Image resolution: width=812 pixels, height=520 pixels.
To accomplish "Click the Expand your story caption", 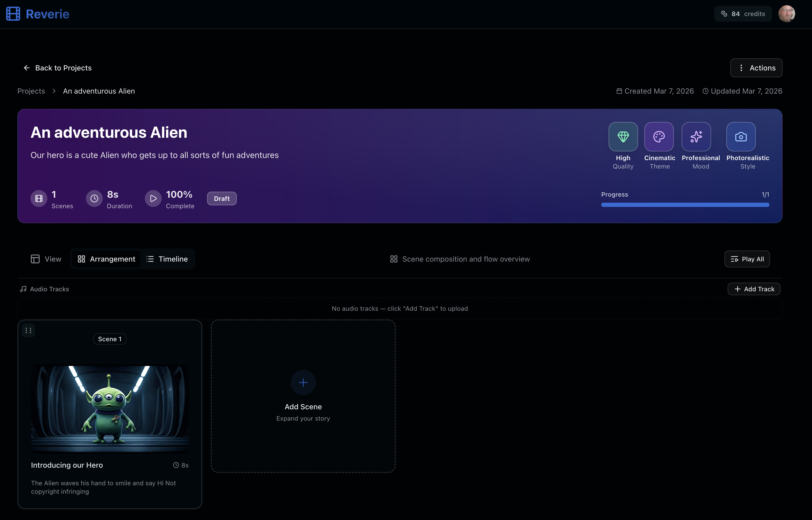I will 303,418.
